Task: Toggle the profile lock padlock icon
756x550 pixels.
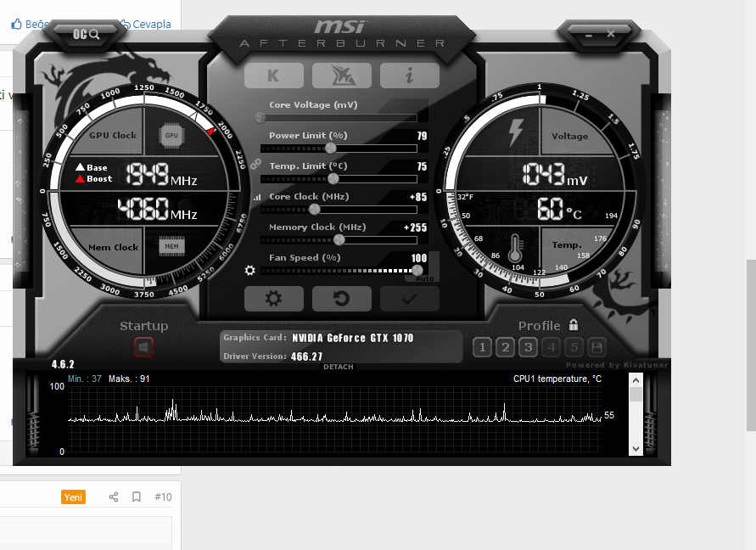Action: click(x=574, y=325)
